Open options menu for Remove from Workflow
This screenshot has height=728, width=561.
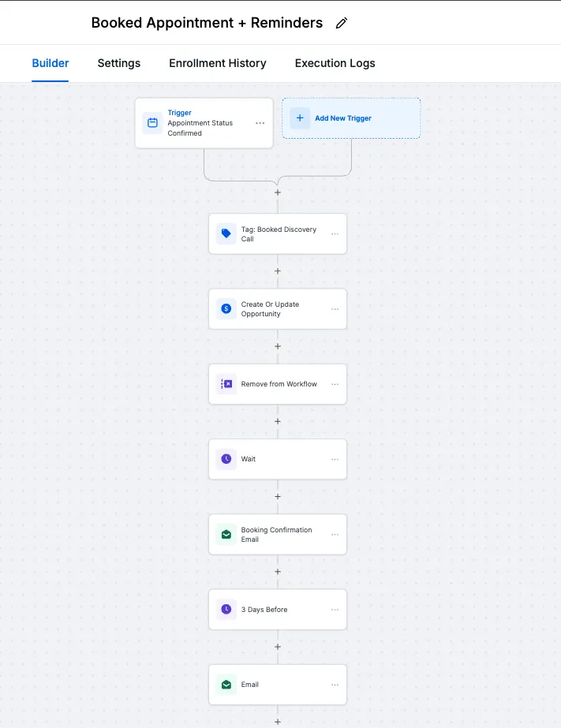335,384
